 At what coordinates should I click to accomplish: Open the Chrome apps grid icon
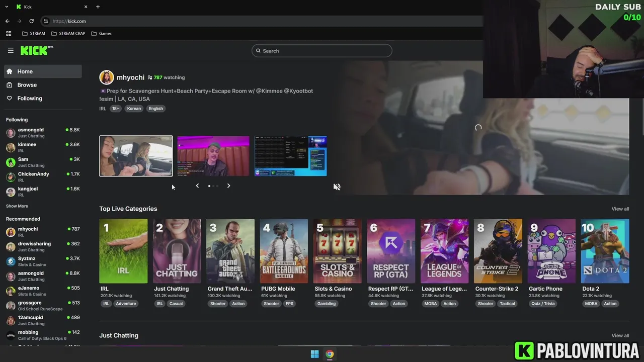coord(9,34)
